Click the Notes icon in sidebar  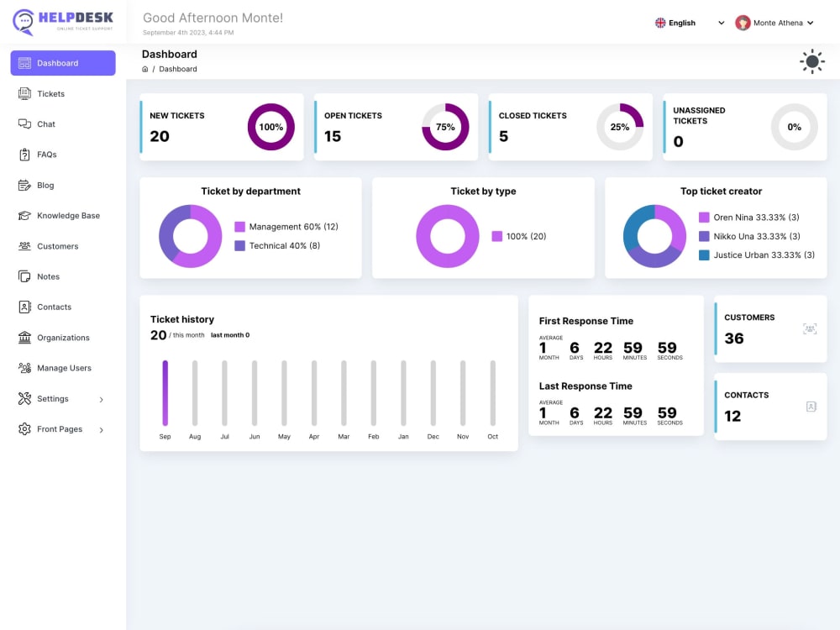pos(24,276)
